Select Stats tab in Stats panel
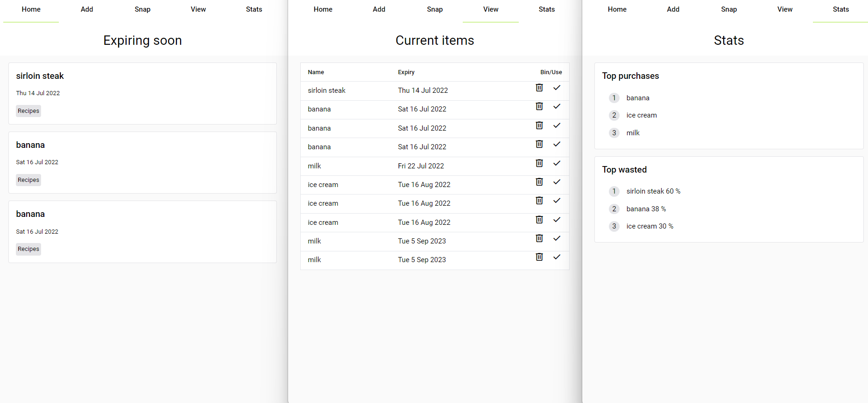 pyautogui.click(x=841, y=9)
